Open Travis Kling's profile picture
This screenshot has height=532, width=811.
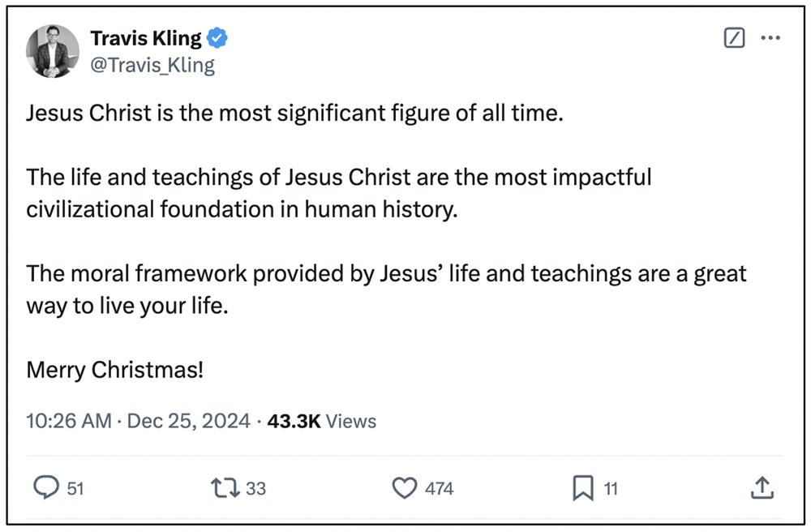point(53,51)
